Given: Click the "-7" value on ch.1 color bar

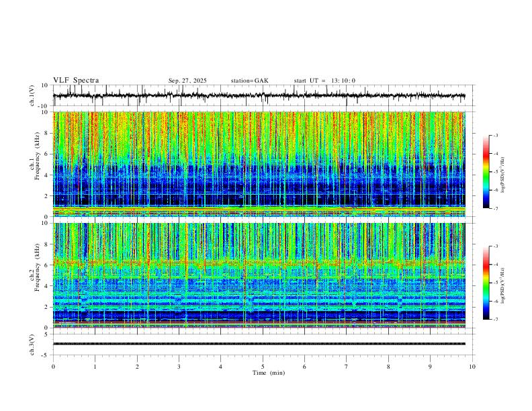Looking at the screenshot, I should click(x=495, y=209).
